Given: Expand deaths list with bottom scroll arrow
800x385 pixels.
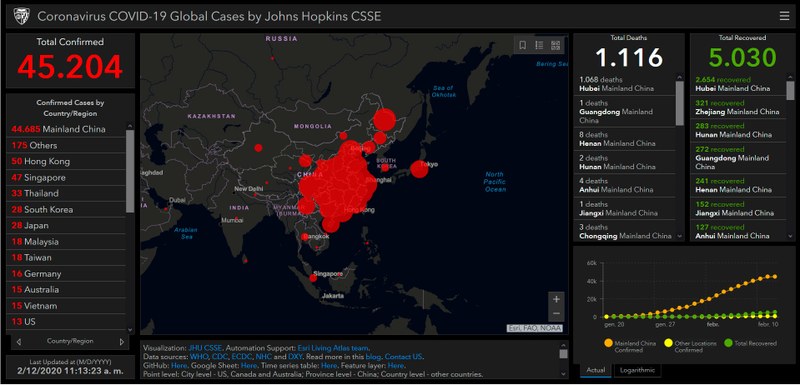Looking at the screenshot, I should tap(679, 236).
